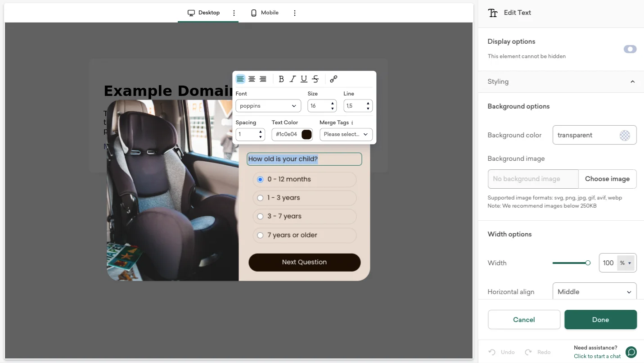Click the Click to start a chat link
This screenshot has height=363, width=644.
tap(597, 356)
